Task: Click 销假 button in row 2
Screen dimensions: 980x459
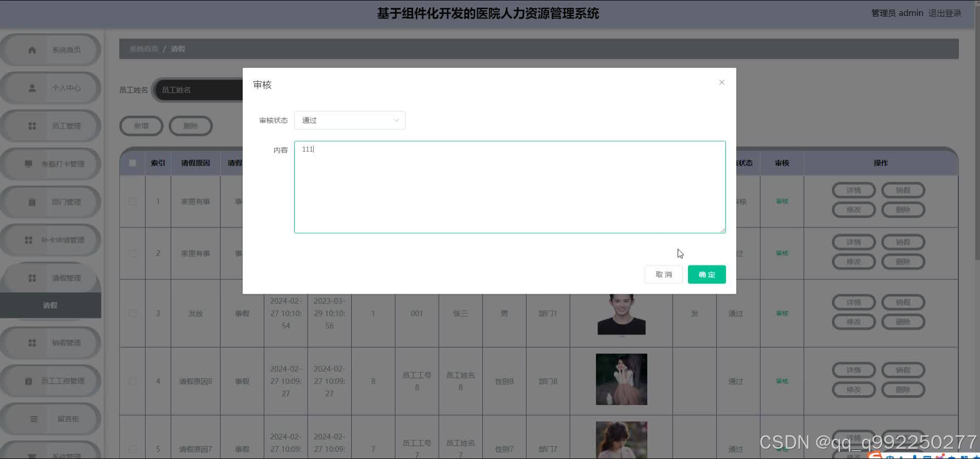Action: click(x=903, y=242)
